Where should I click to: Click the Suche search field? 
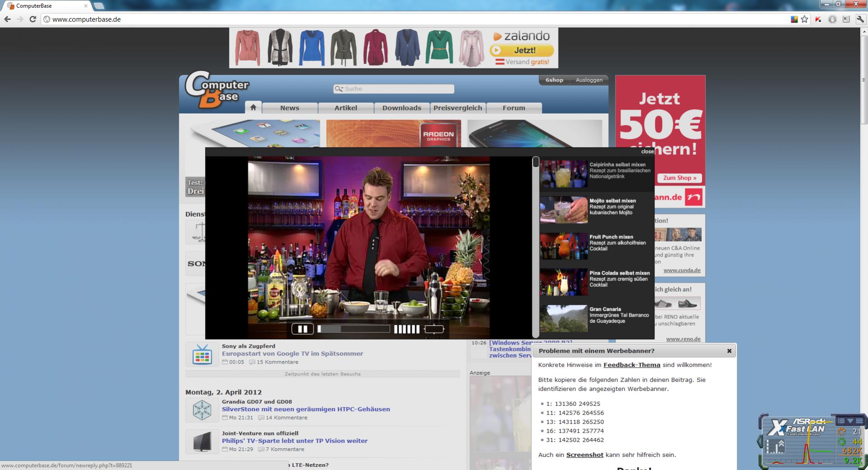(x=394, y=89)
